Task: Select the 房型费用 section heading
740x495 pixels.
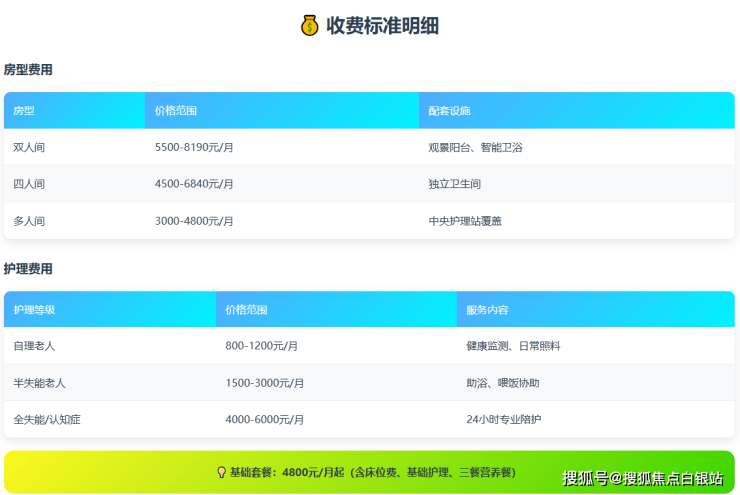Action: point(28,70)
